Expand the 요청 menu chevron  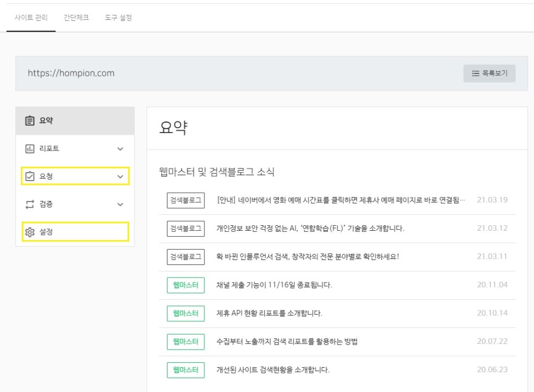tap(121, 177)
